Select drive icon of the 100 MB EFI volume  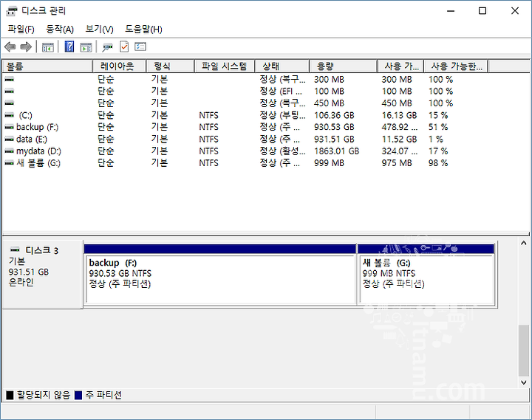(x=9, y=92)
